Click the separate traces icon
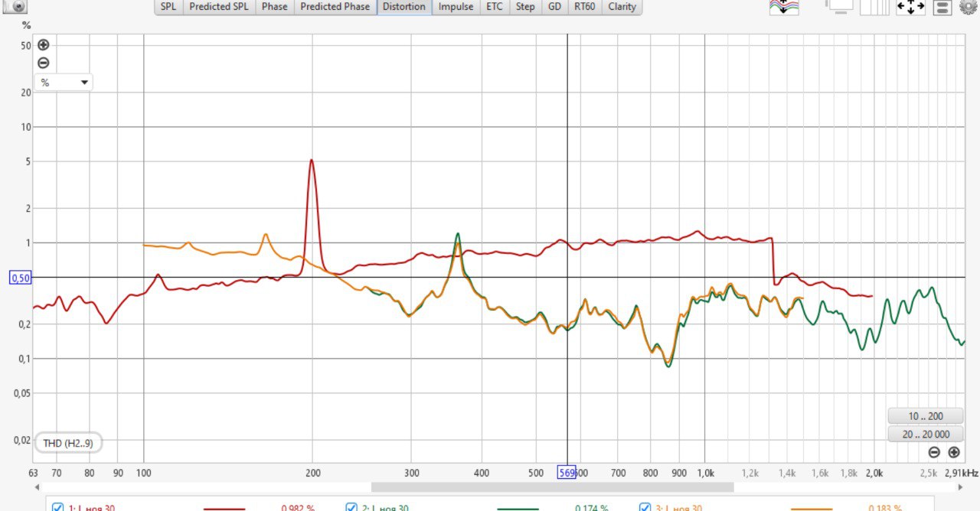 point(784,7)
